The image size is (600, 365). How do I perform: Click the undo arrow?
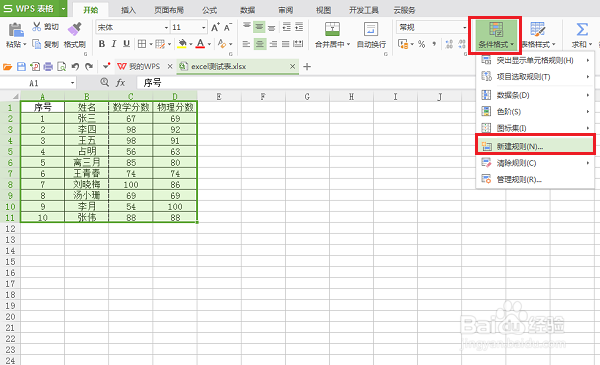(75, 67)
